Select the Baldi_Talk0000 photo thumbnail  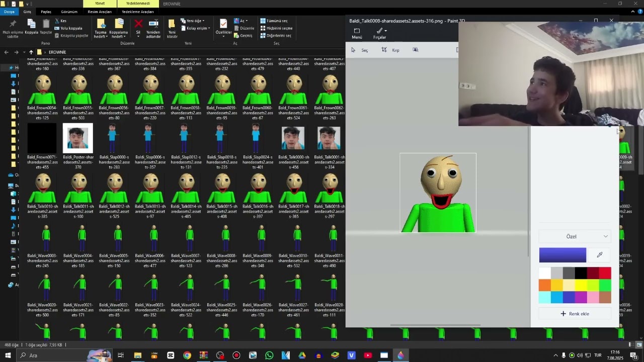click(293, 138)
